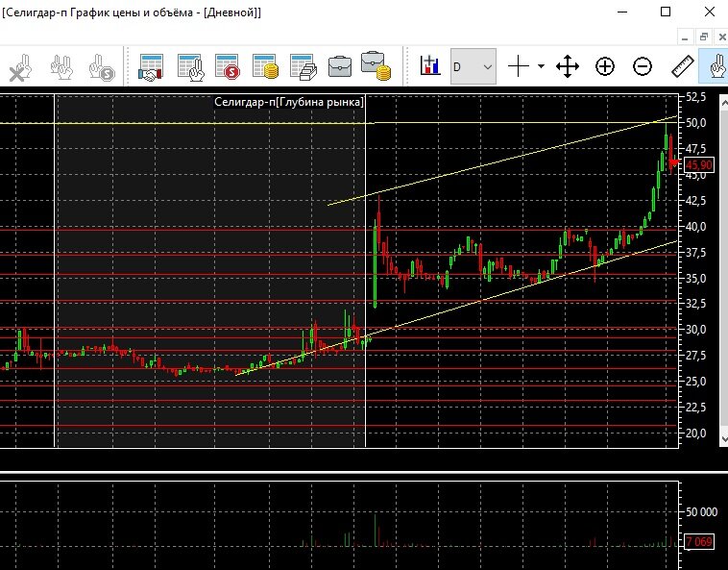Open the orders table with hand icon
This screenshot has height=570, width=728.
tap(190, 67)
